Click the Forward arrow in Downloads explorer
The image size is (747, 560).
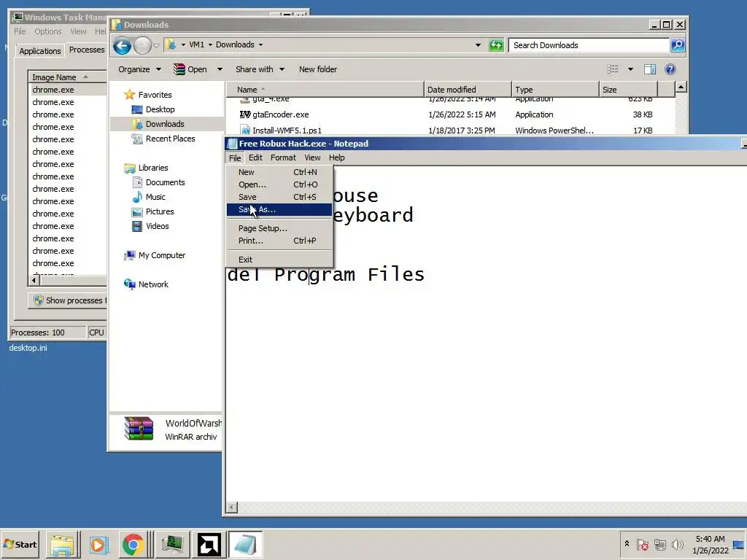[142, 46]
